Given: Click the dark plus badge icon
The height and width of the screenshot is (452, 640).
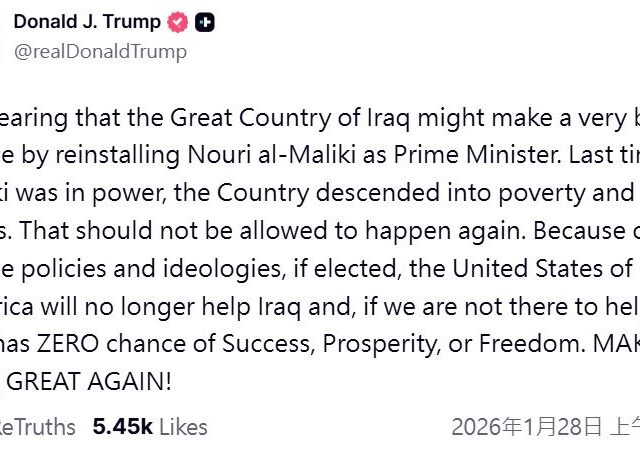Looking at the screenshot, I should [202, 22].
